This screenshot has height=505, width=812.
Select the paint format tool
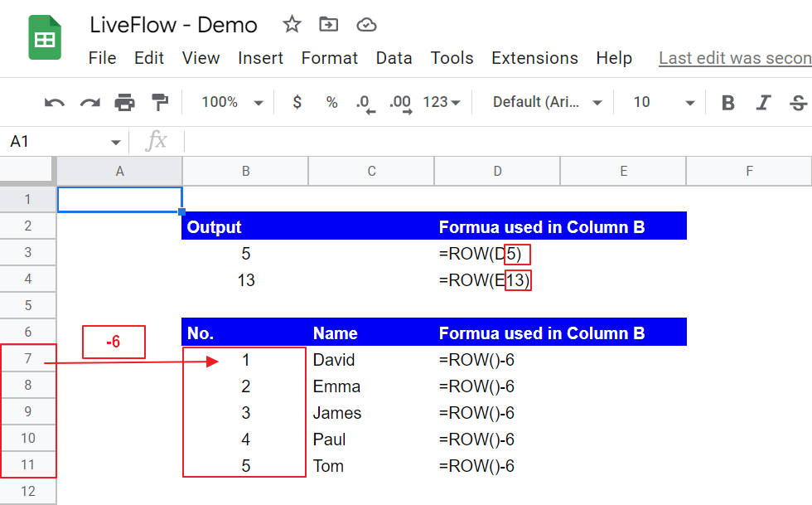coord(160,103)
